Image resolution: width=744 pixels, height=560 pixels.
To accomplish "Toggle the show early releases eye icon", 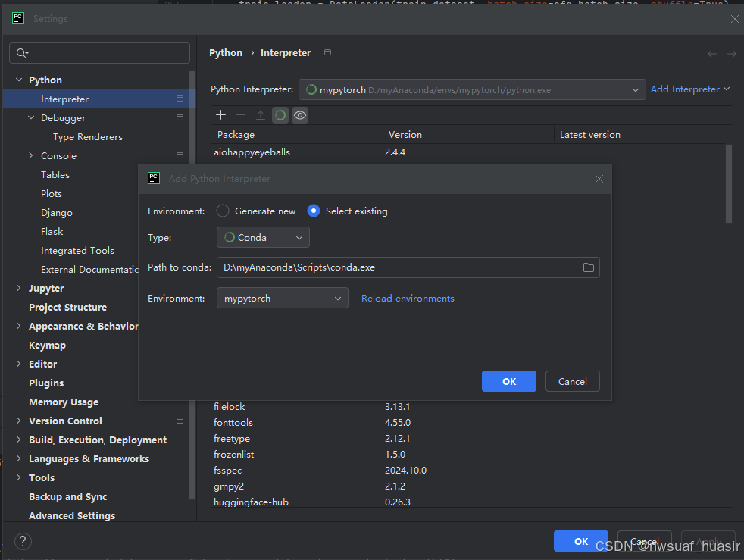I will [300, 115].
